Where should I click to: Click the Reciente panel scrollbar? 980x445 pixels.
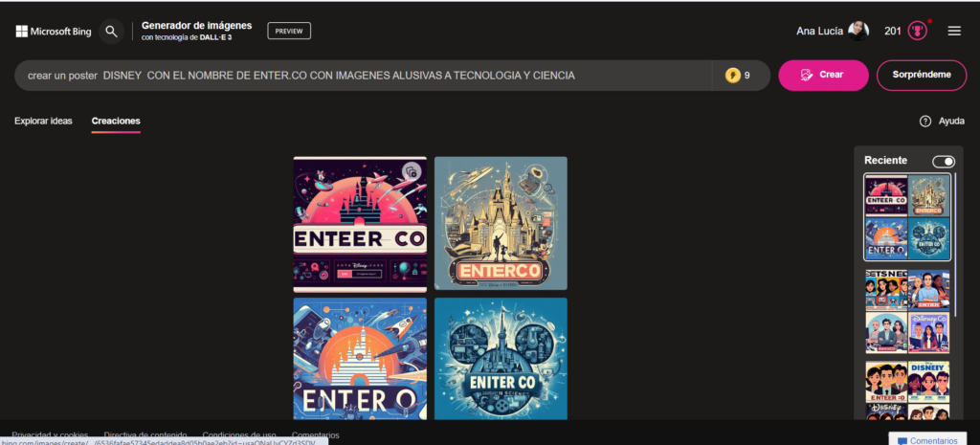click(955, 244)
